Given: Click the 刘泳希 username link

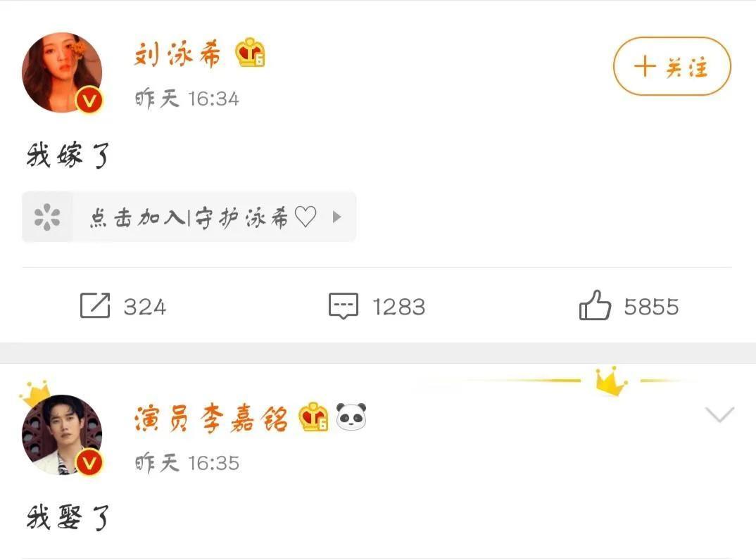Looking at the screenshot, I should [x=177, y=54].
